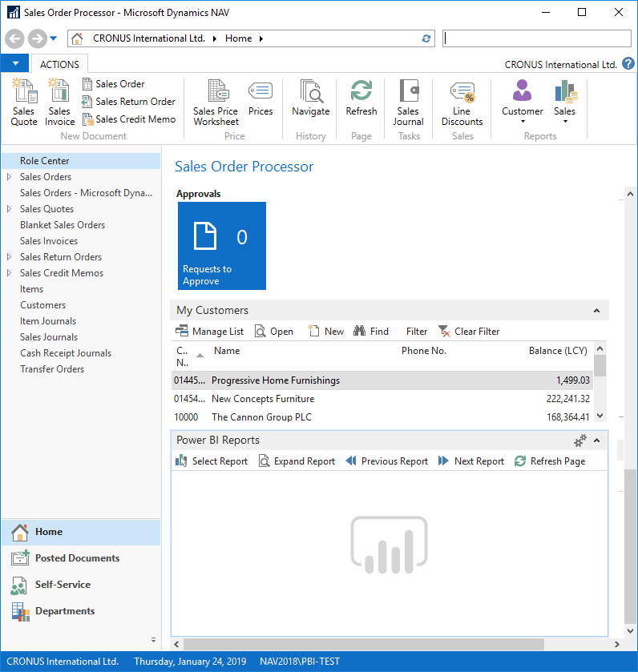Open Line Discounts

(x=462, y=103)
